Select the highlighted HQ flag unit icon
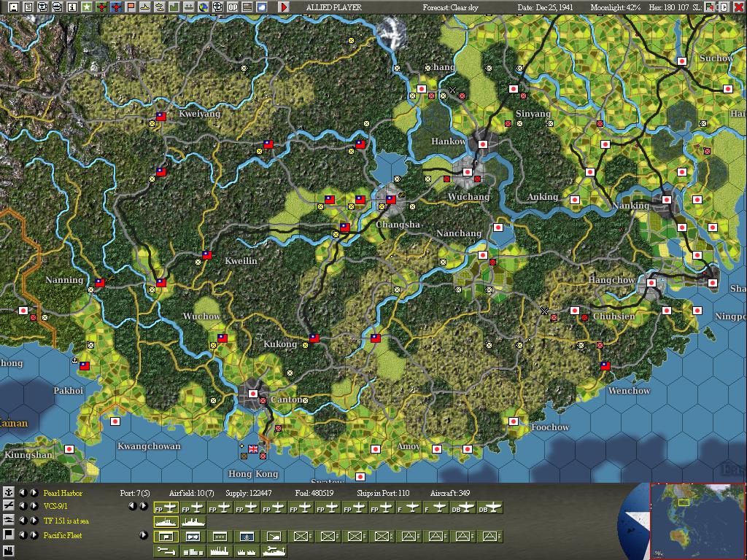This screenshot has height=560, width=747. tap(166, 536)
